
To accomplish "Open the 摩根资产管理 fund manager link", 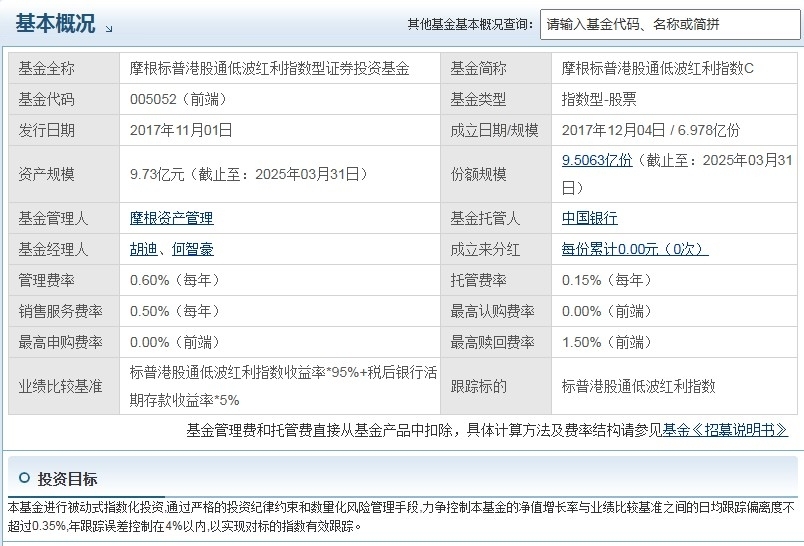I will (171, 218).
